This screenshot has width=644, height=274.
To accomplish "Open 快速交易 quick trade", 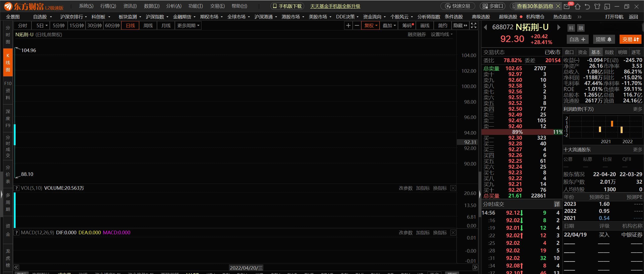I will 458,6.
